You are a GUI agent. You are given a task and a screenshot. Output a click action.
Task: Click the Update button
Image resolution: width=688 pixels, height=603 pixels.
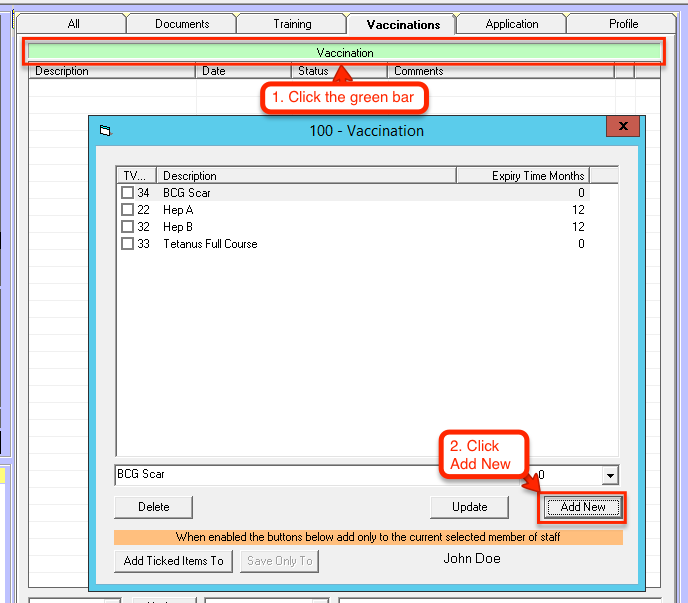(x=469, y=507)
